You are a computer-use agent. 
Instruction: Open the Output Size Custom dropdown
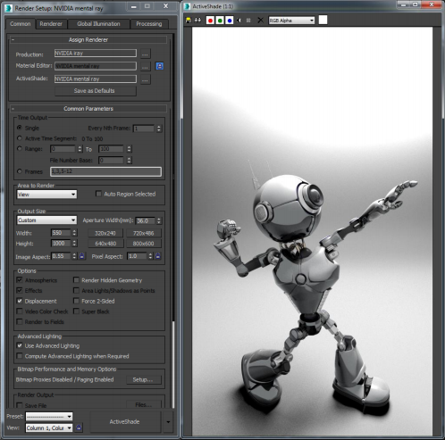[x=47, y=220]
